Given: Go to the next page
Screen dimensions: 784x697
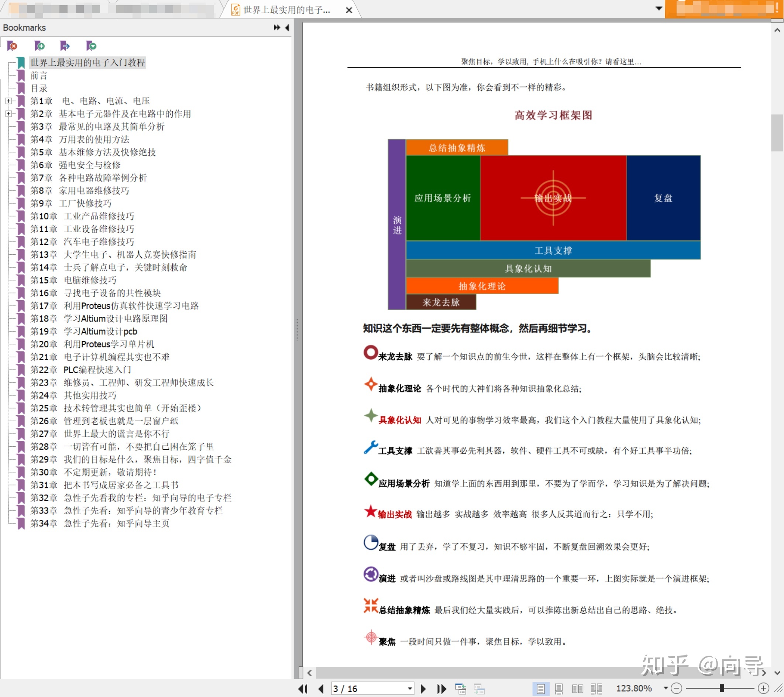Looking at the screenshot, I should pos(423,689).
